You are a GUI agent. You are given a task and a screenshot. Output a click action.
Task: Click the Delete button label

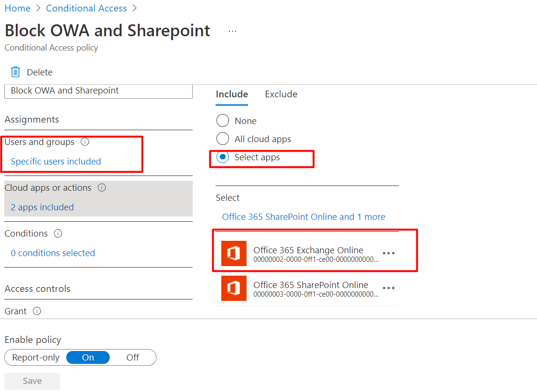point(40,72)
